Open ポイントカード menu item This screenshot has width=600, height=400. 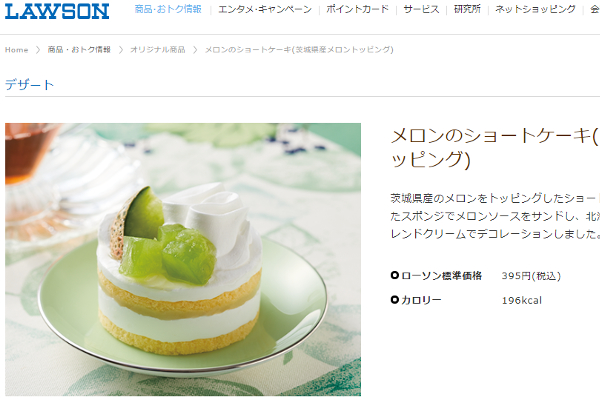[357, 9]
